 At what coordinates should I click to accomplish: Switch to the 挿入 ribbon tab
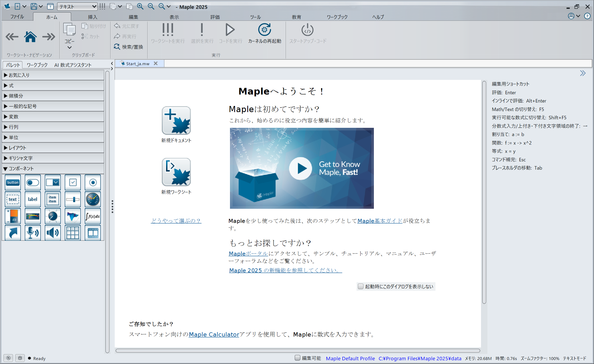click(x=92, y=17)
